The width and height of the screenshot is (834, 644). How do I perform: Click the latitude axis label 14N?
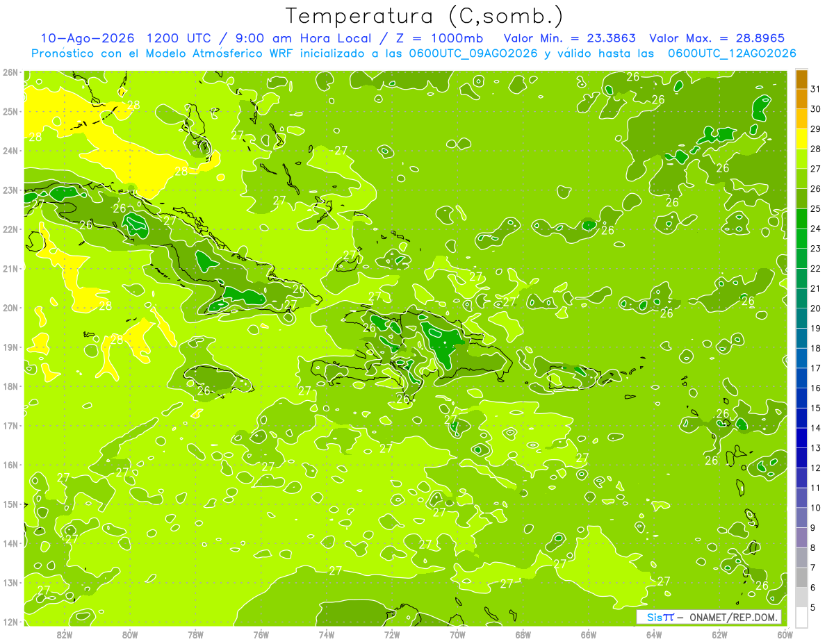click(x=10, y=543)
